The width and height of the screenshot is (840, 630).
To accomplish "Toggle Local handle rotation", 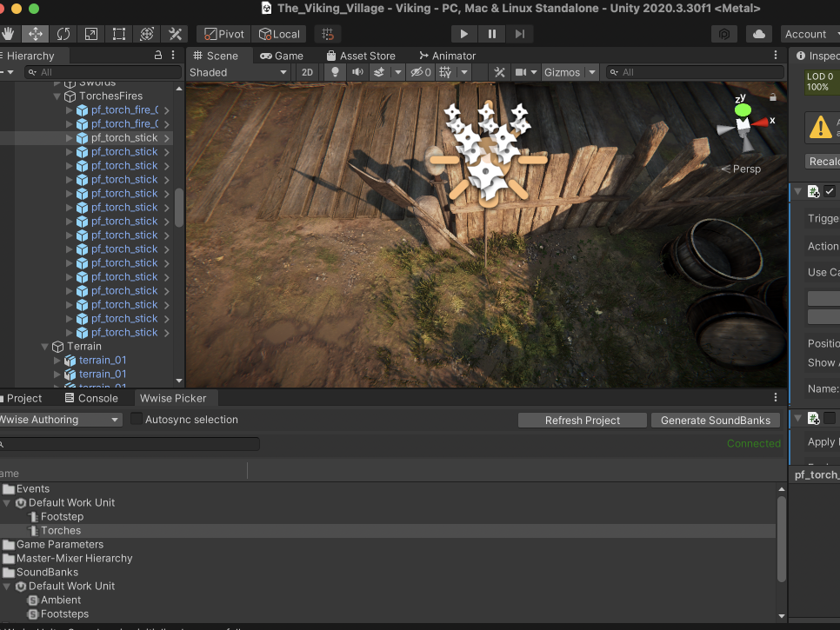I will 279,34.
